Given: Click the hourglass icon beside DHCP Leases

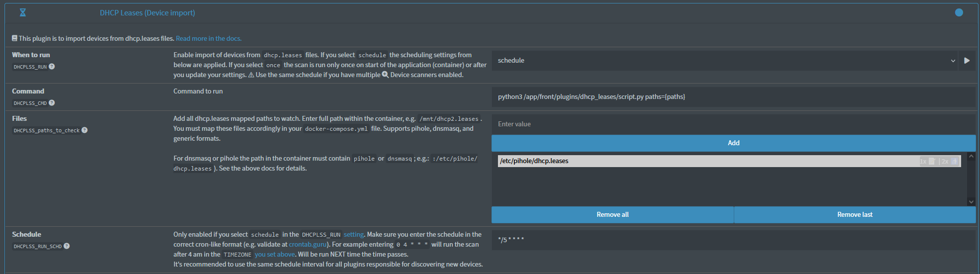Looking at the screenshot, I should point(22,12).
